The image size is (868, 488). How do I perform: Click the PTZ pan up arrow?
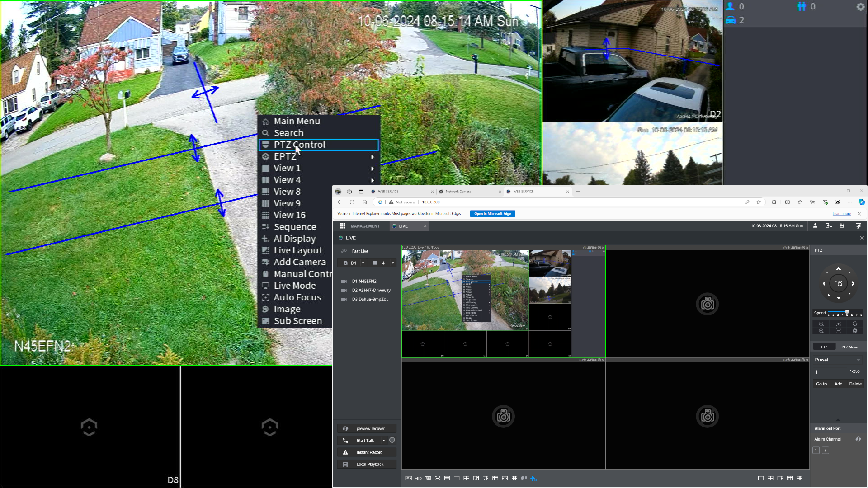[x=839, y=269]
